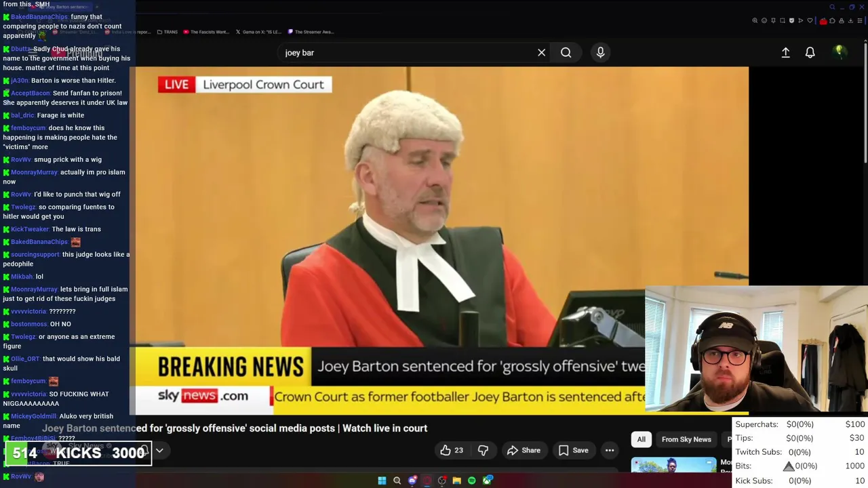Take a snapshot with the selection icon
Screen dimensions: 868x488
pos(783,20)
